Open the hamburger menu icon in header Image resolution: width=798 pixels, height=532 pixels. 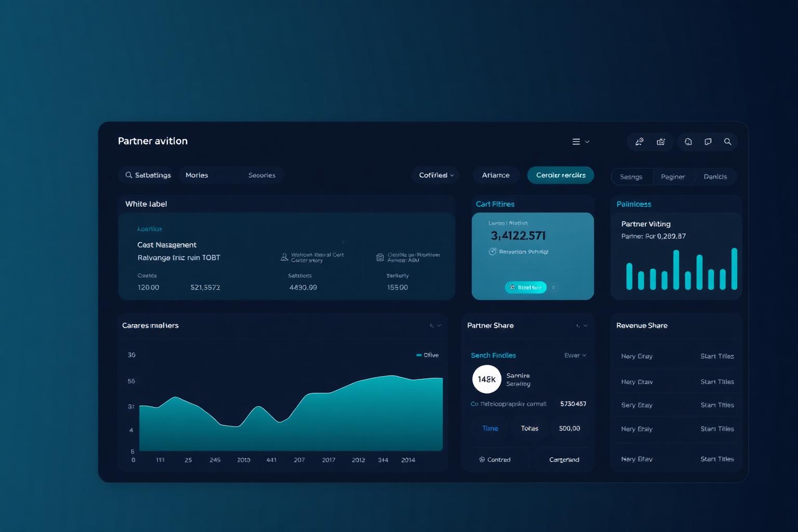point(576,142)
